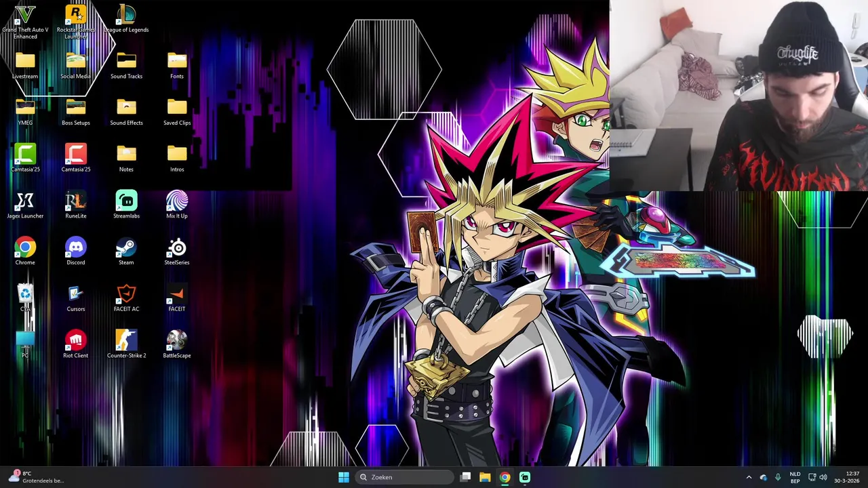
Task: Launch the Jagex Launcher shortcut
Action: (x=25, y=205)
